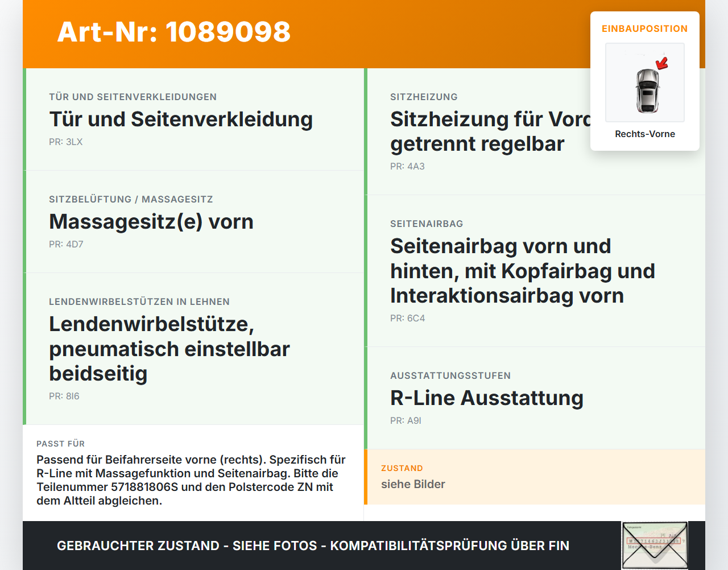
Task: Open the vehicle registration document thumbnail
Action: 655,546
